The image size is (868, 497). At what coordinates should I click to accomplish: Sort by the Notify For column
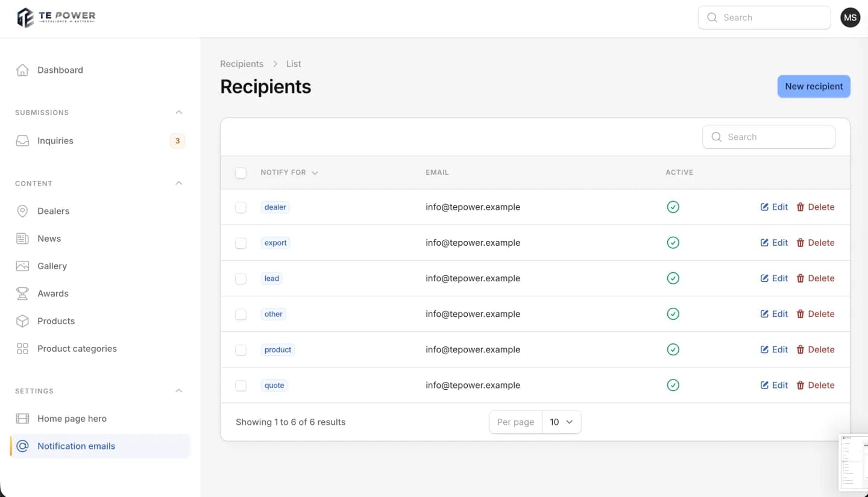pyautogui.click(x=289, y=172)
